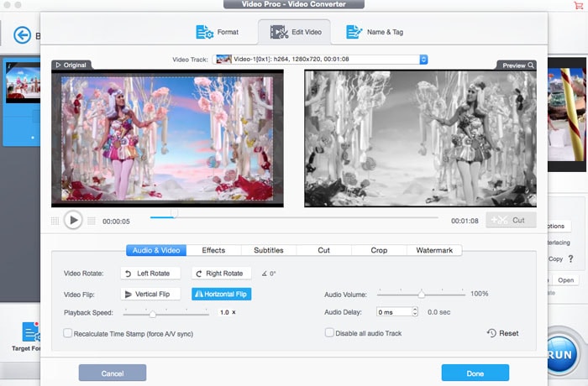588x386 pixels.
Task: Click the Preview magnifier icon
Action: click(531, 65)
